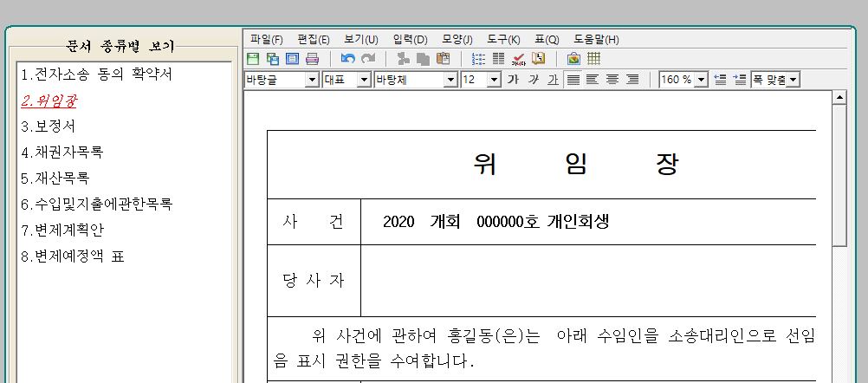This screenshot has width=868, height=383.
Task: Open the 입력(D) menu
Action: click(x=411, y=39)
